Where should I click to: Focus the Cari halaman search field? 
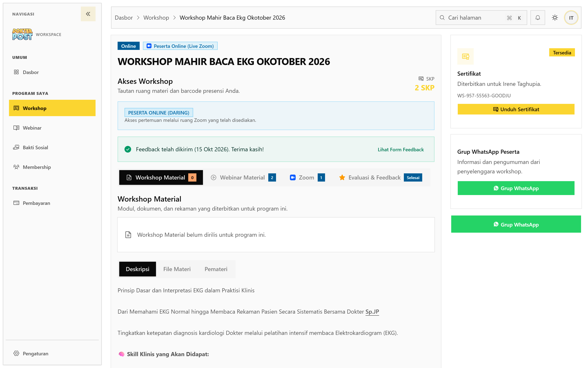481,18
